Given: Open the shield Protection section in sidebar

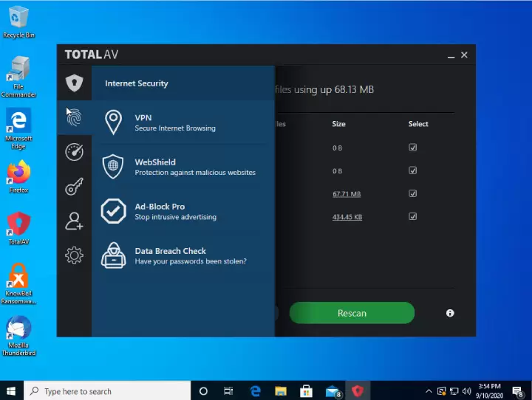Looking at the screenshot, I should click(x=75, y=83).
